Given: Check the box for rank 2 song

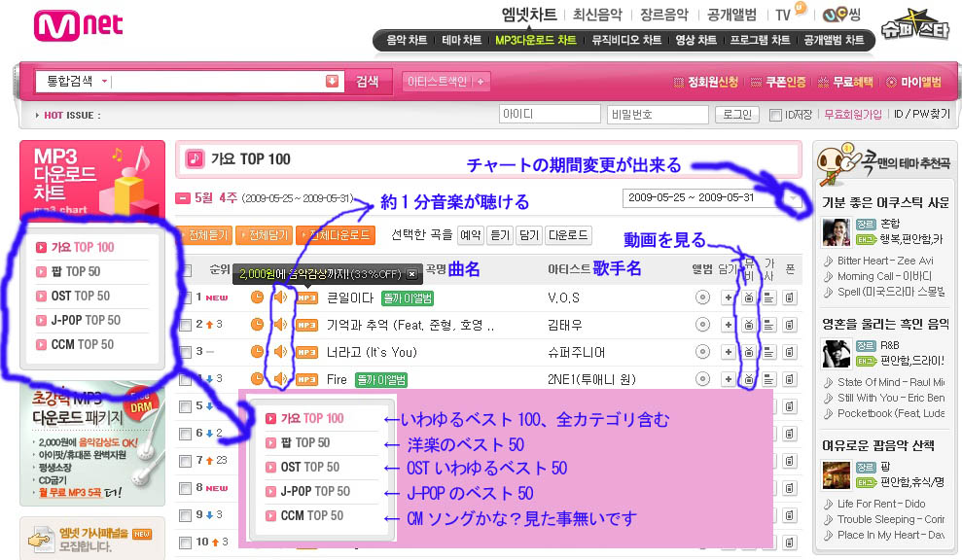Looking at the screenshot, I should 185,325.
